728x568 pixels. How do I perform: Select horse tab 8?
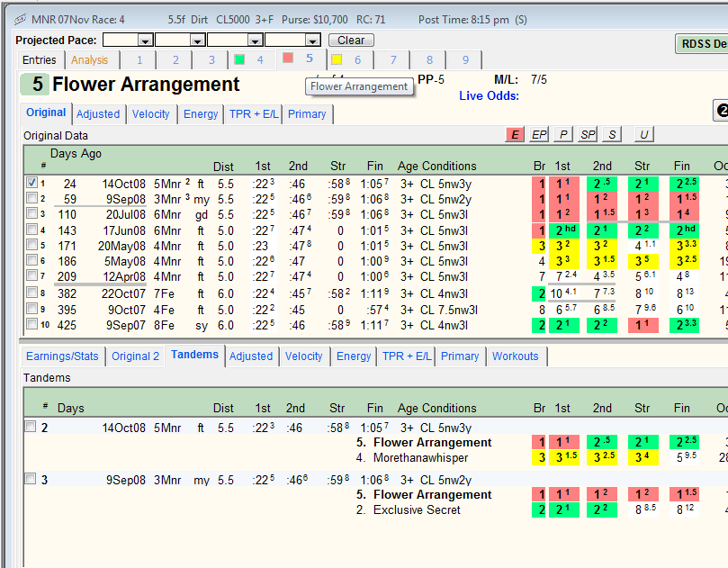point(429,60)
